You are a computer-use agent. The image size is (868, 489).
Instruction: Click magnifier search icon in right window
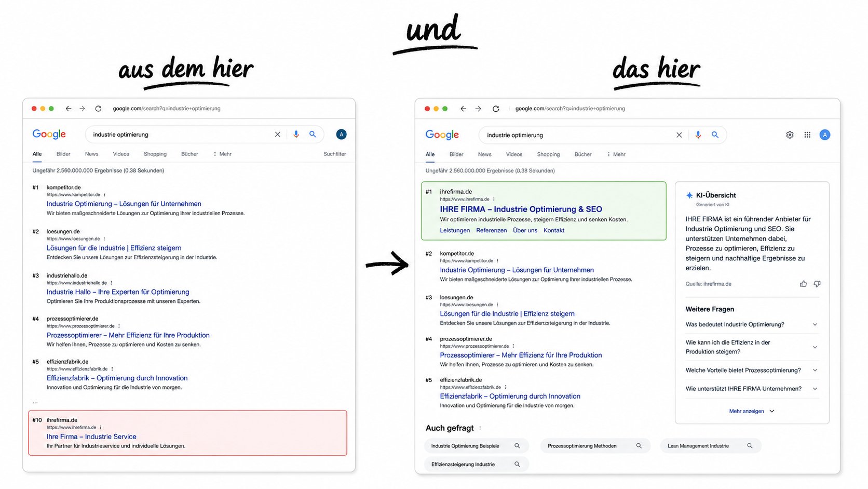(715, 135)
